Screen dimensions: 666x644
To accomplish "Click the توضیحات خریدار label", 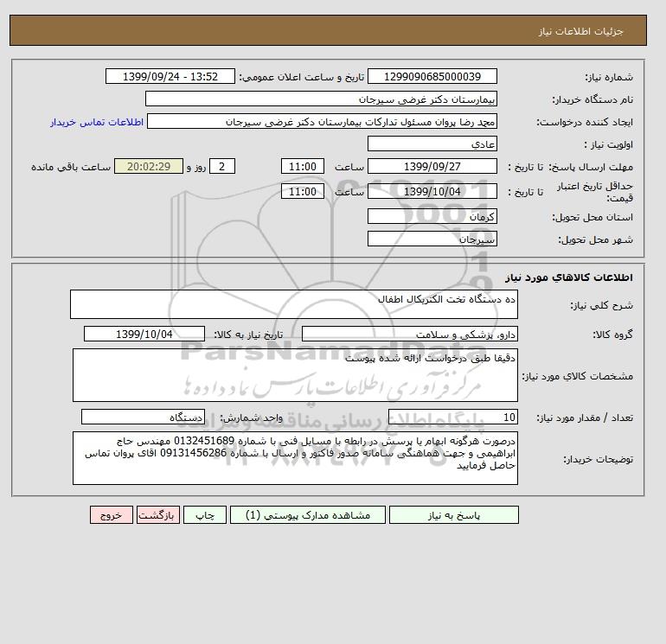I will click(599, 459).
